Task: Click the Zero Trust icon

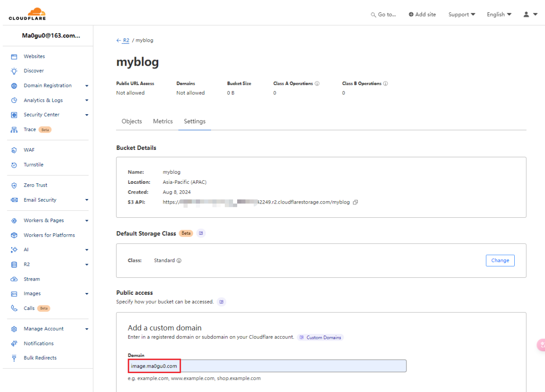Action: 14,186
